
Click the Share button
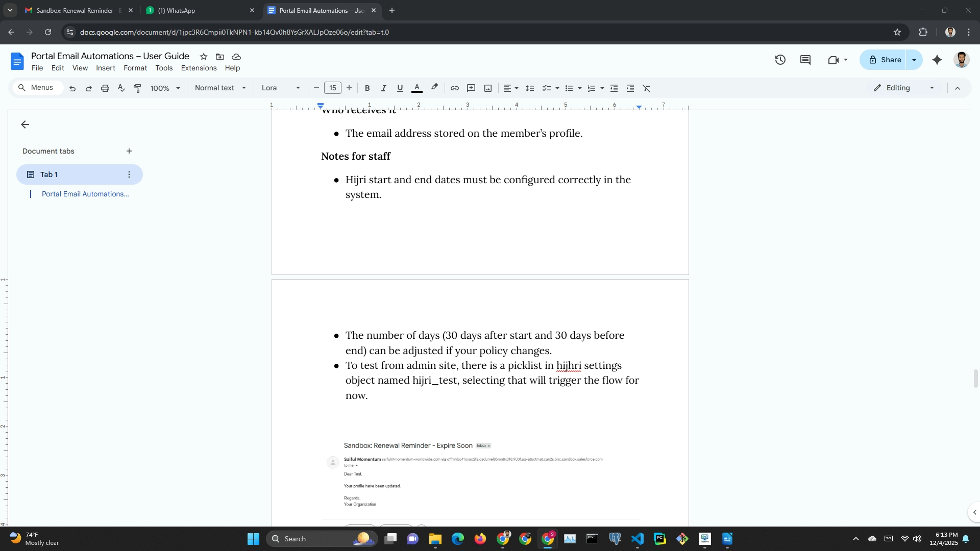[885, 60]
